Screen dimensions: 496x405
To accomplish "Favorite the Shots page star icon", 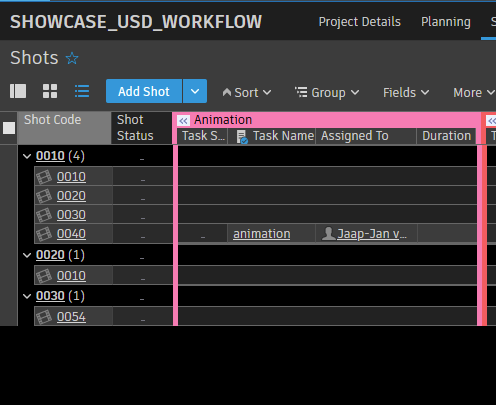I will (72, 59).
